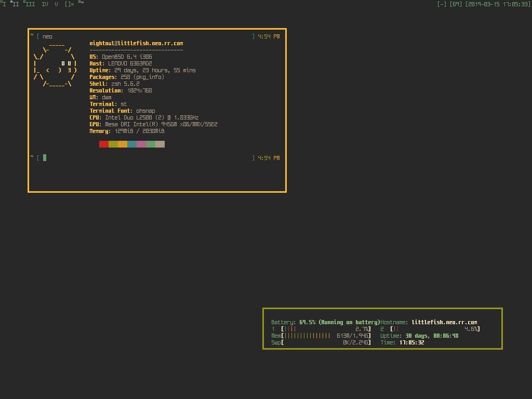This screenshot has height=399, width=532.
Task: Click the window title indicator in top bar
Action: tap(81, 4)
